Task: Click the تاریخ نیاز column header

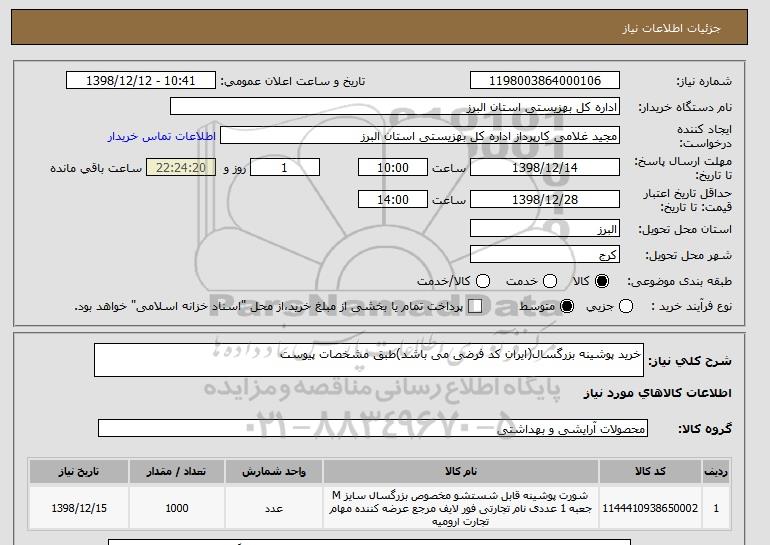Action: [x=79, y=471]
